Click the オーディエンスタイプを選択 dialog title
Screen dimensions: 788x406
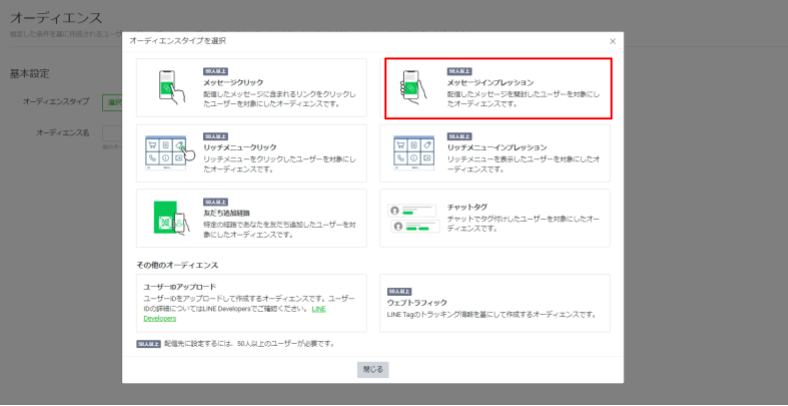tap(178, 41)
